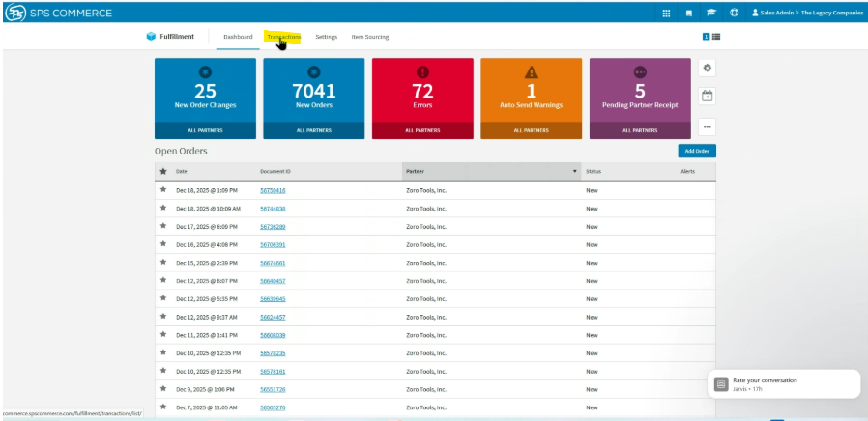The image size is (868, 421).
Task: Open document ID link for Dec 7 11:05 AM order
Action: point(273,407)
